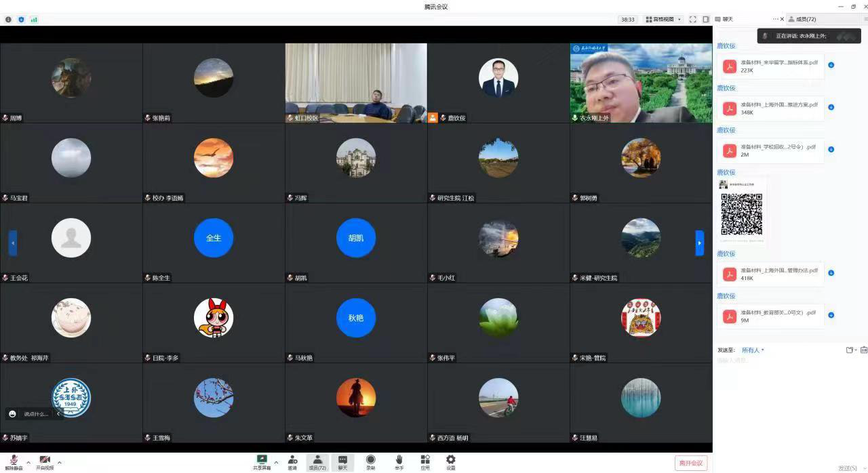Viewport: 868px width, 473px height.
Task: Open the apps (应用) icon
Action: 425,461
